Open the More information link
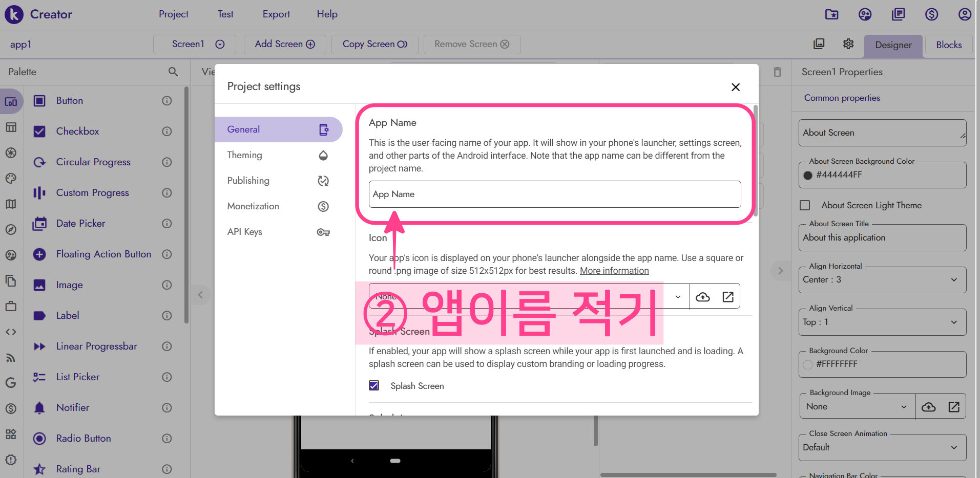Screen dimensions: 980x478 [x=614, y=271]
